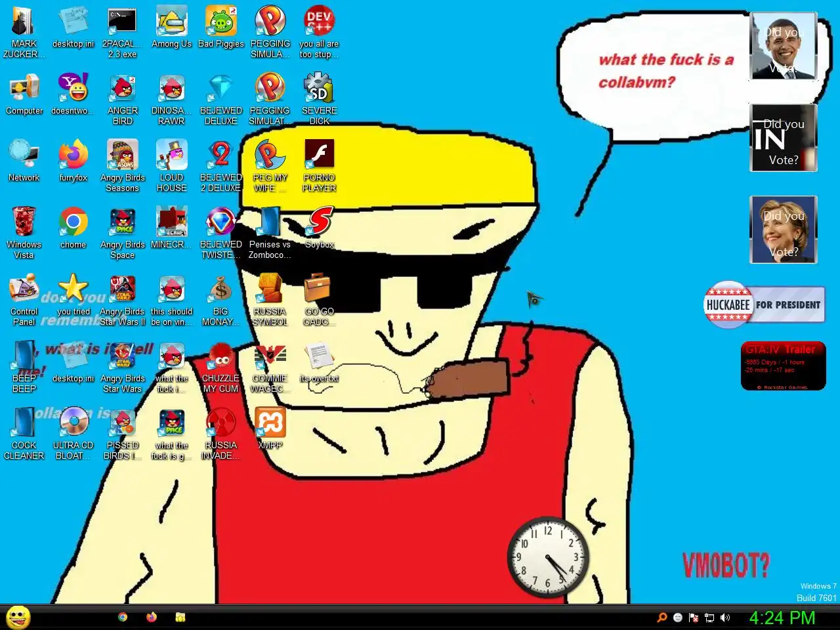Open Firefox from the taskbar
This screenshot has width=840, height=630.
152,617
